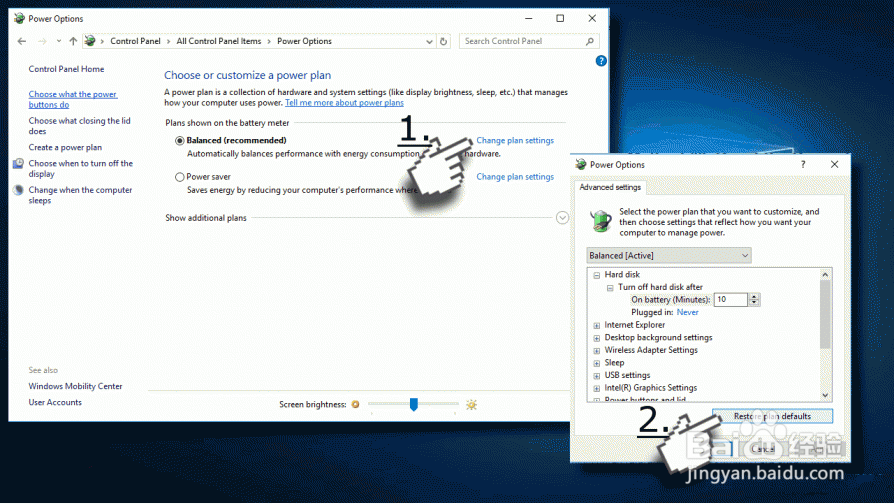This screenshot has width=894, height=504.
Task: Click the settings list scroll down arrow
Action: click(x=825, y=396)
